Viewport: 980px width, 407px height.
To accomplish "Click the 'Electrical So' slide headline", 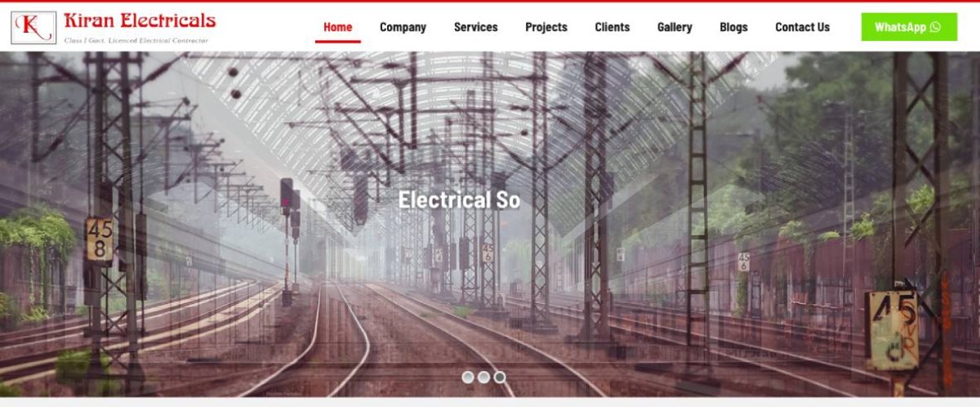I will click(459, 200).
